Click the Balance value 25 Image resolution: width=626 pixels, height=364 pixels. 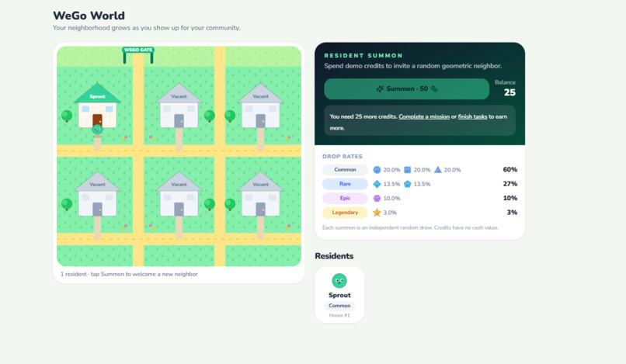(x=509, y=92)
